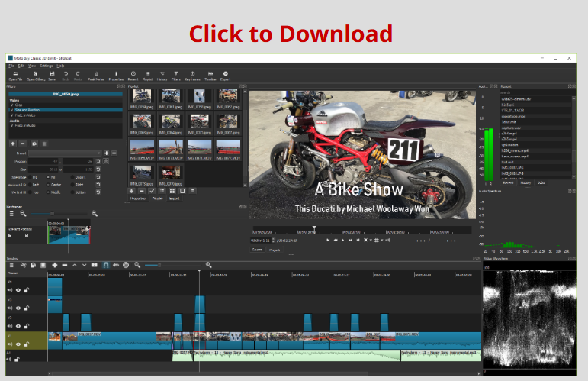
Task: Click the Open File toolbar icon
Action: click(x=15, y=76)
